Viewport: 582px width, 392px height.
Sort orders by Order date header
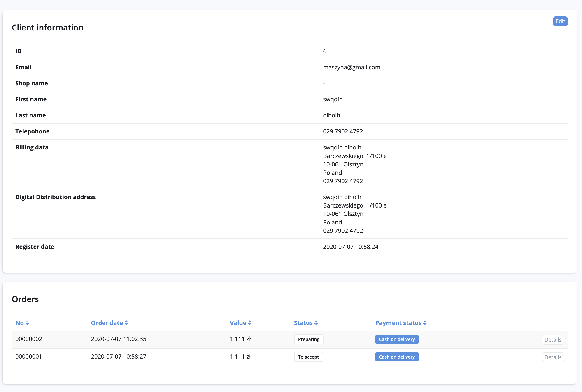click(x=107, y=323)
